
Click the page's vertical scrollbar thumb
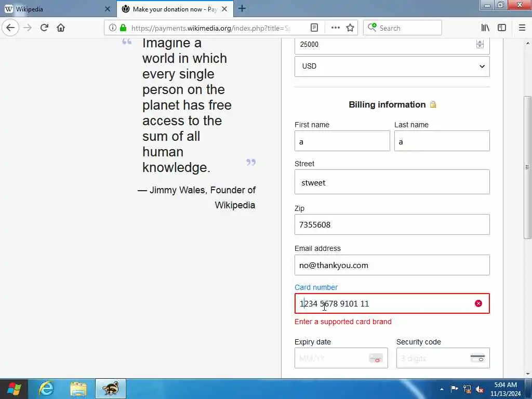[x=527, y=167]
